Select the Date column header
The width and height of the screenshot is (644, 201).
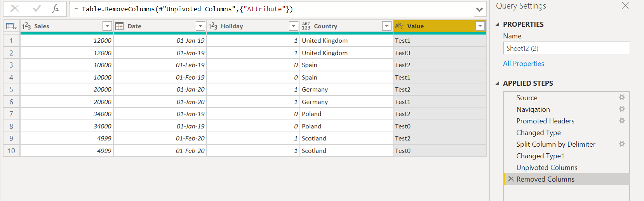click(x=160, y=26)
